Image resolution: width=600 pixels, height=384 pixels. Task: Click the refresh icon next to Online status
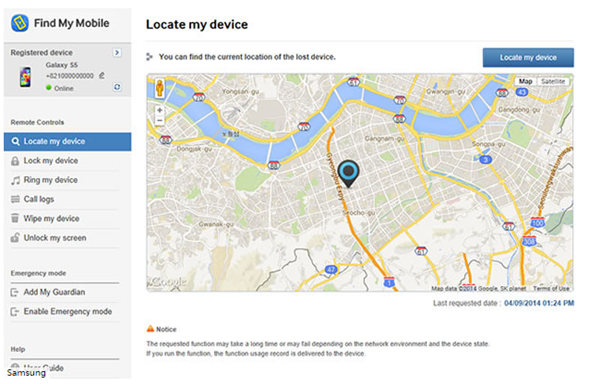(x=117, y=87)
